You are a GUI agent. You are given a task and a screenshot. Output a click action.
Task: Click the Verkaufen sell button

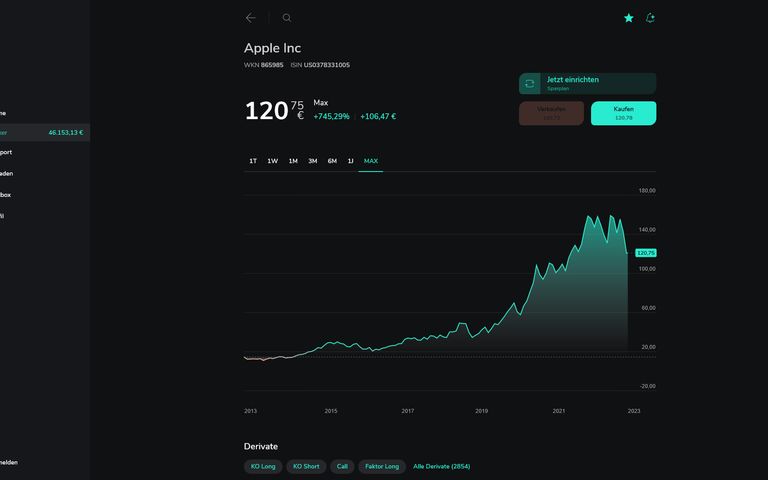coord(552,113)
